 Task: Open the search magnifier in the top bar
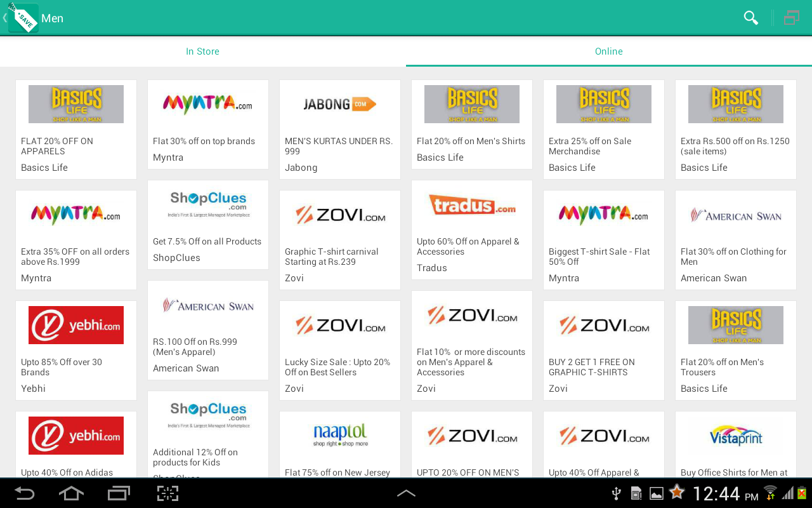751,18
